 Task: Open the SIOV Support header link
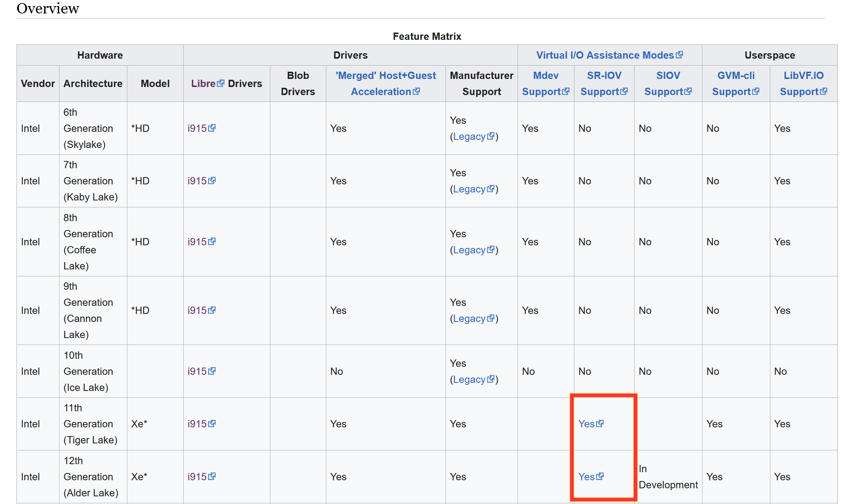(668, 84)
